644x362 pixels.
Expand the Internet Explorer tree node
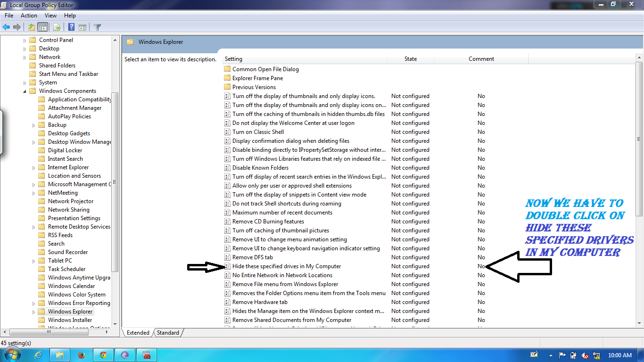[x=34, y=168]
